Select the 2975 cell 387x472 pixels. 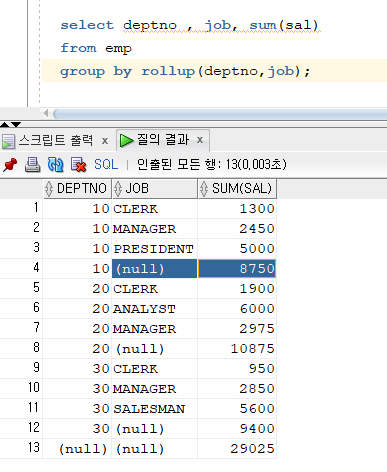click(237, 329)
